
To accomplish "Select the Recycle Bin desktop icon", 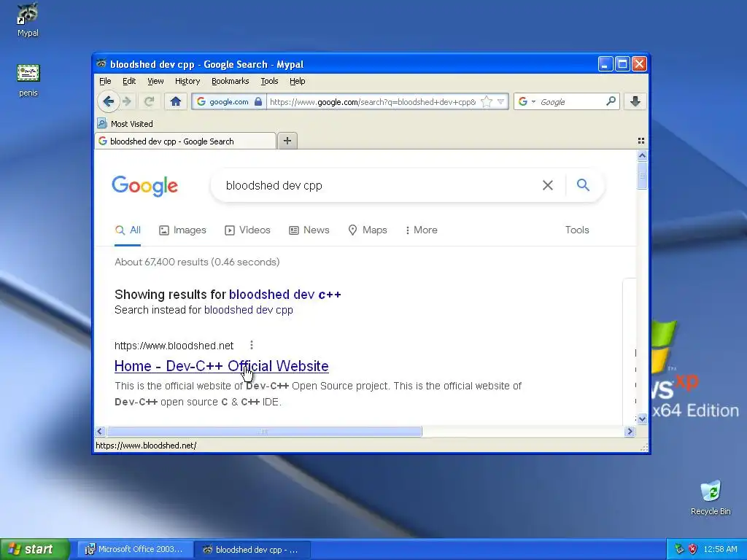I will pyautogui.click(x=711, y=498).
